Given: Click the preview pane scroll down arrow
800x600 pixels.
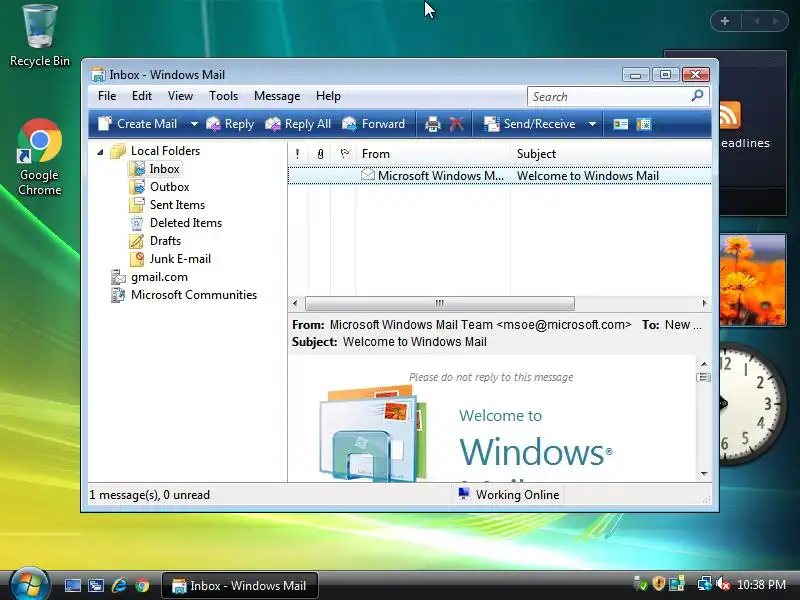Looking at the screenshot, I should (x=704, y=474).
